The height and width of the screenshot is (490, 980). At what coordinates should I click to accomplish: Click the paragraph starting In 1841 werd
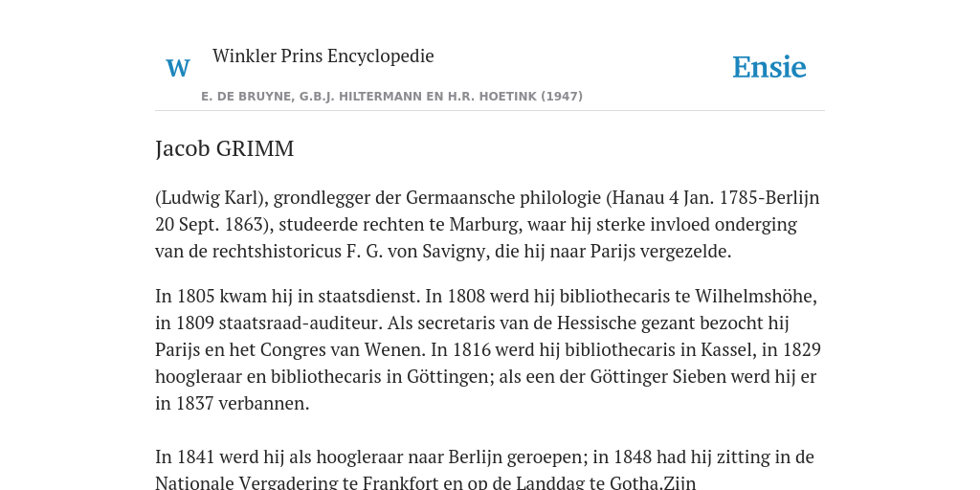click(x=484, y=470)
